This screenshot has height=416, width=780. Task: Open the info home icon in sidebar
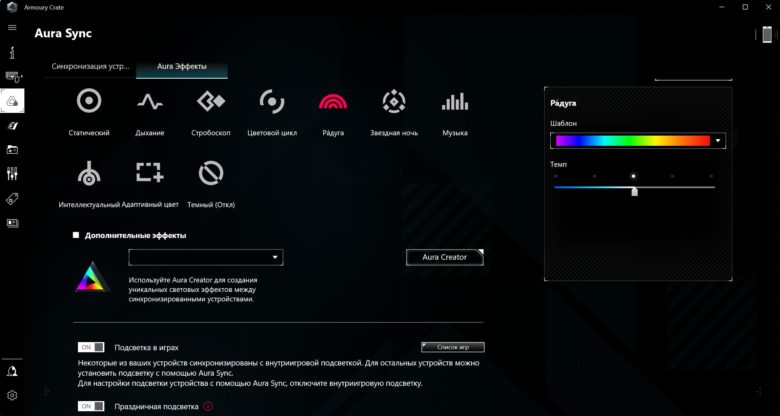[x=12, y=52]
